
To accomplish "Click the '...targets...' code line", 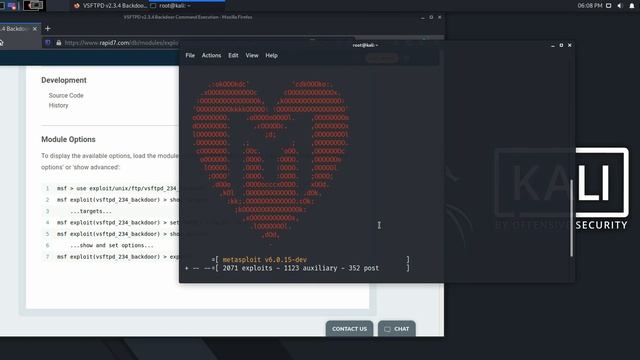I will coord(91,211).
